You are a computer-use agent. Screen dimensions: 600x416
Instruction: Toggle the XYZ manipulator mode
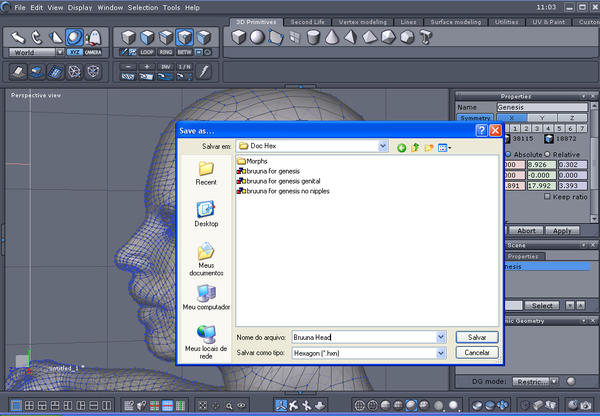tap(74, 52)
